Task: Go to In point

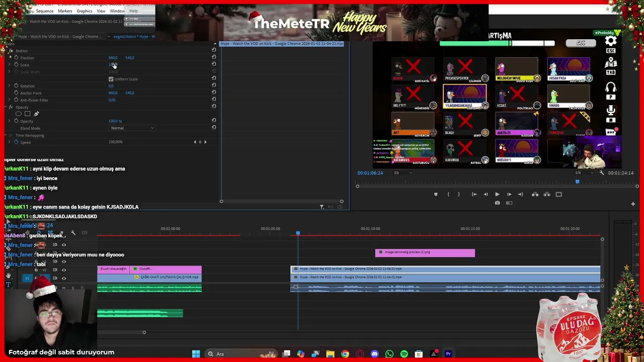Action: (x=474, y=195)
